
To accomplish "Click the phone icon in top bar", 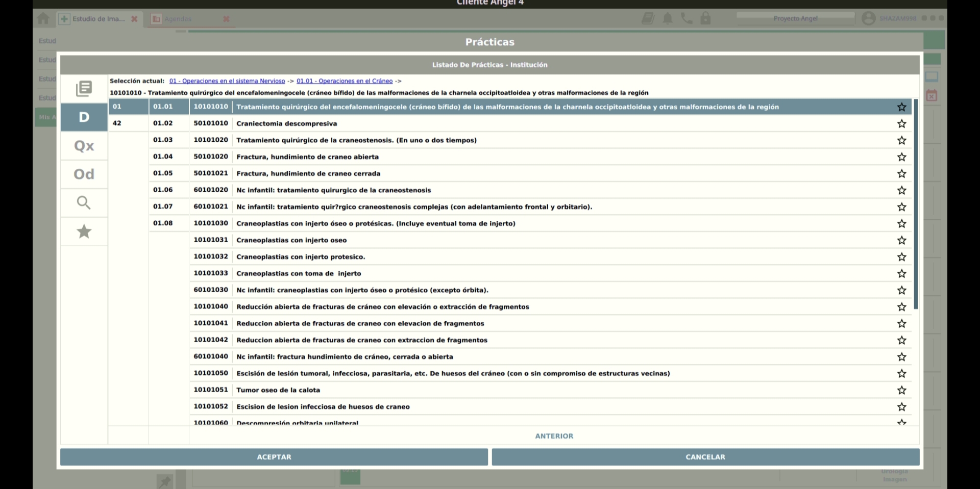I will click(687, 19).
